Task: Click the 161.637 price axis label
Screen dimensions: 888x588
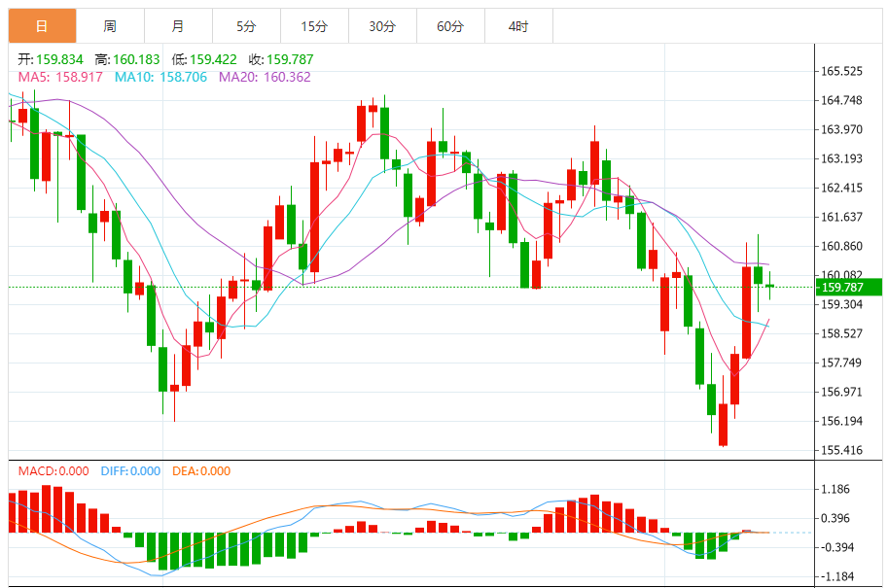Action: [x=841, y=217]
